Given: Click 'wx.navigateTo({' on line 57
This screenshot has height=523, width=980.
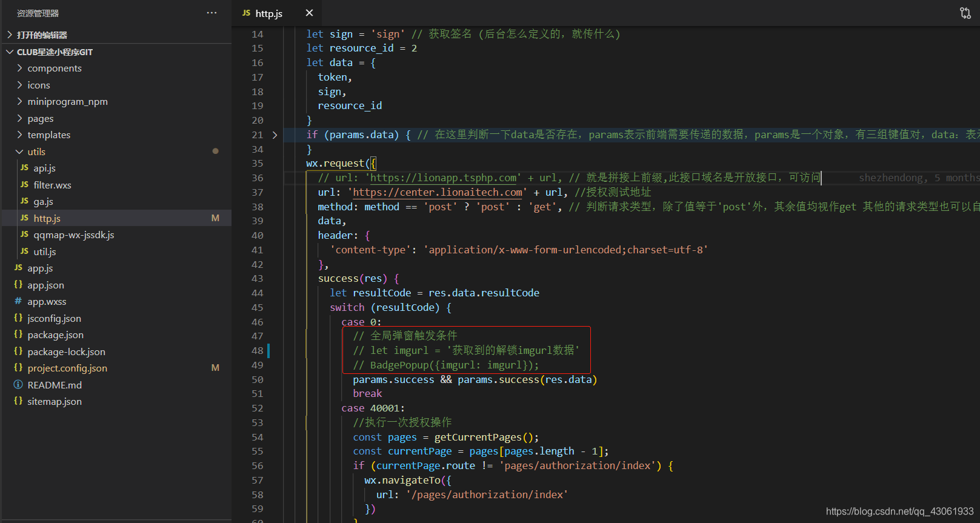Looking at the screenshot, I should pyautogui.click(x=408, y=480).
